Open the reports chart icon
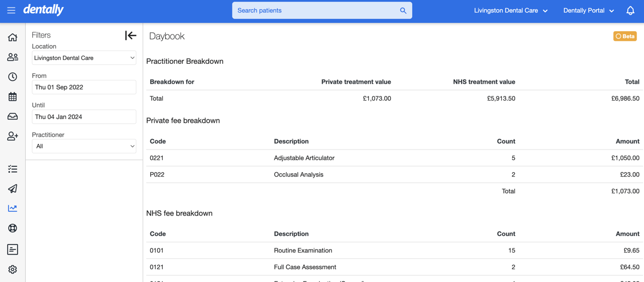The width and height of the screenshot is (644, 282). click(12, 208)
